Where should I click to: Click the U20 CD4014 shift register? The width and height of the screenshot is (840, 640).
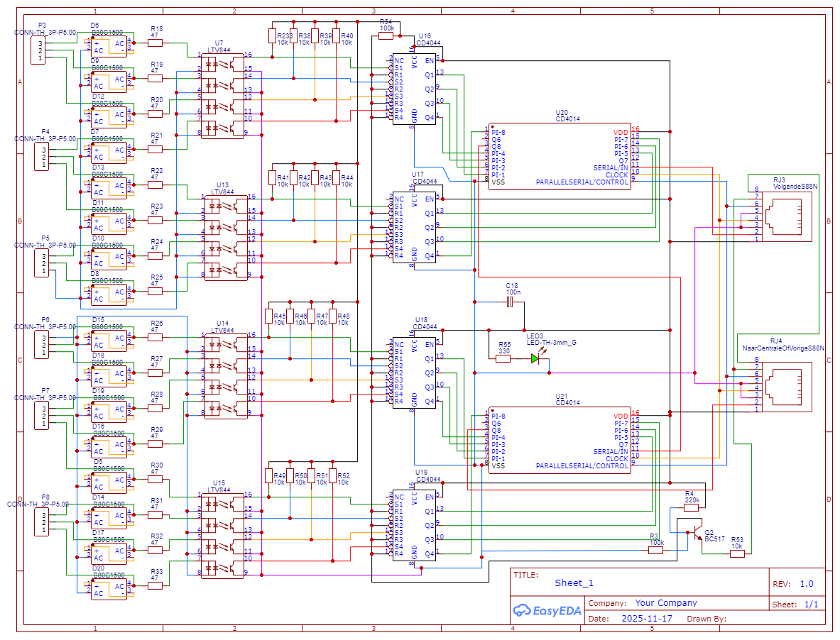coord(560,157)
